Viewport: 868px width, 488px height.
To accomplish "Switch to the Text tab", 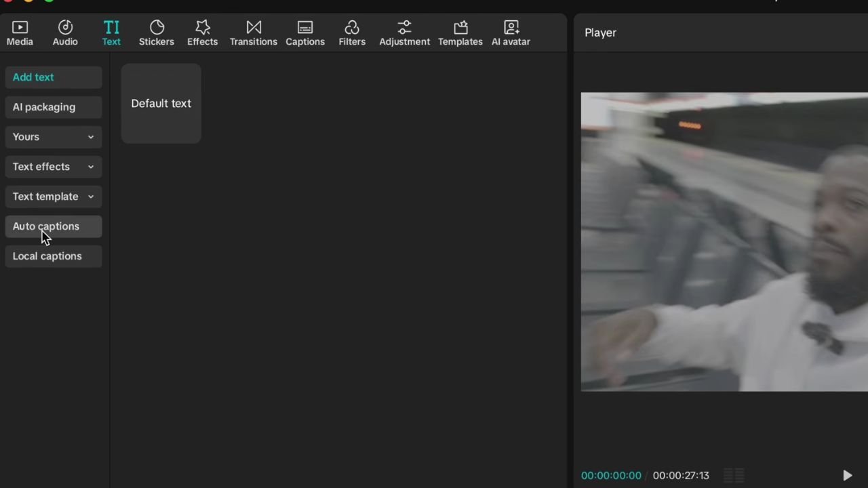I will (111, 32).
